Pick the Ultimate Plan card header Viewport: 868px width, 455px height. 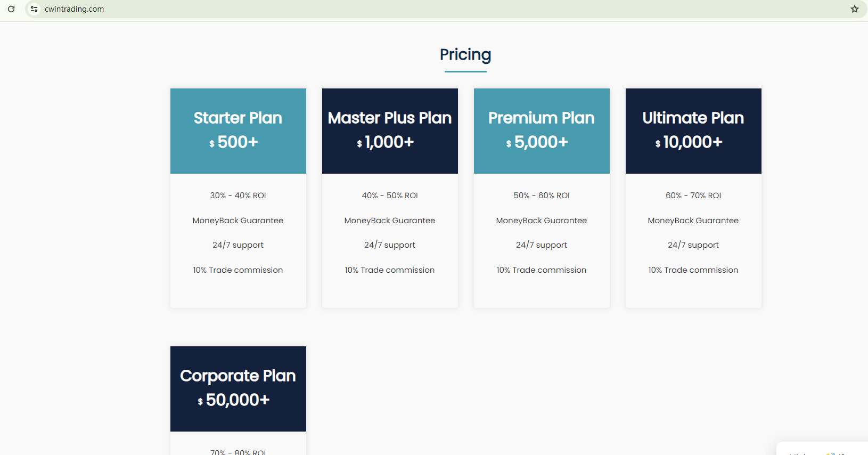coord(693,118)
